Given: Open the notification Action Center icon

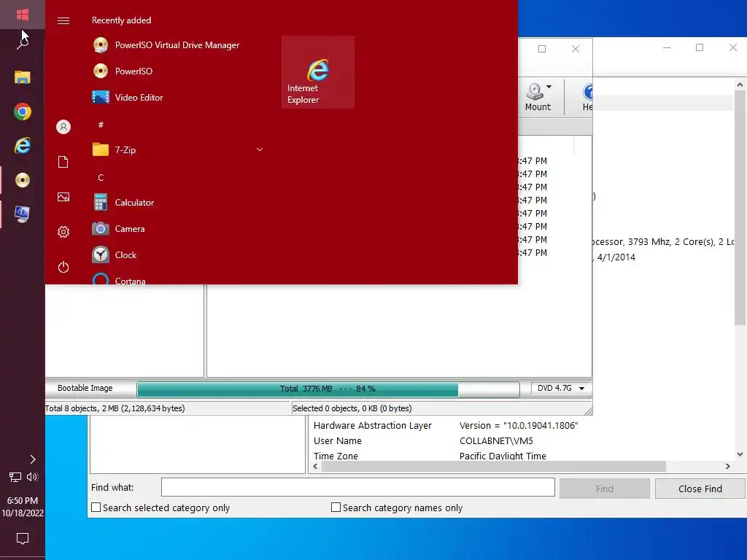Looking at the screenshot, I should [23, 539].
